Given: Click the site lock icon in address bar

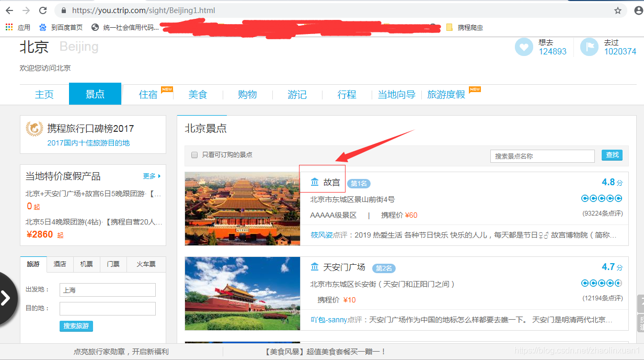Looking at the screenshot, I should point(63,10).
